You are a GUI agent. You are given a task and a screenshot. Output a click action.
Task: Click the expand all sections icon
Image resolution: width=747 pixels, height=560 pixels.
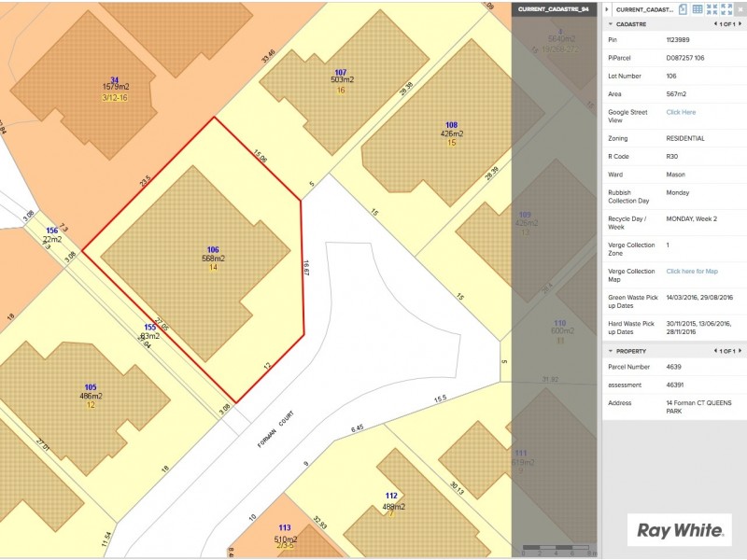725,8
